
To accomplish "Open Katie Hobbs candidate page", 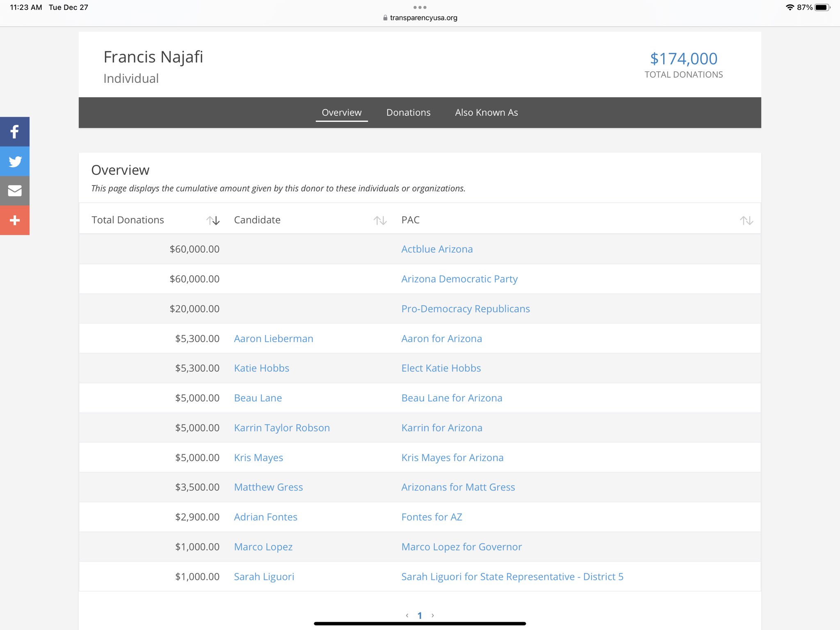I will click(x=261, y=368).
